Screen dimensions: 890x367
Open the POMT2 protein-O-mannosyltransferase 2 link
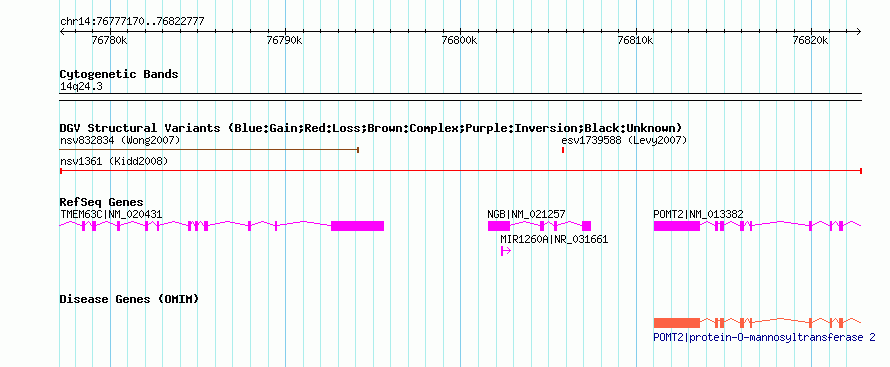[x=765, y=338]
